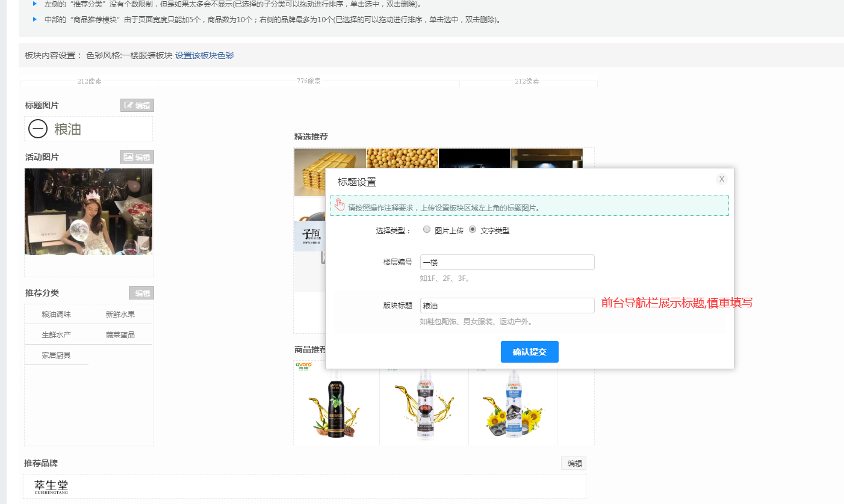Close the 标题设置 dialog
Screen dimensions: 844x504
[721, 179]
